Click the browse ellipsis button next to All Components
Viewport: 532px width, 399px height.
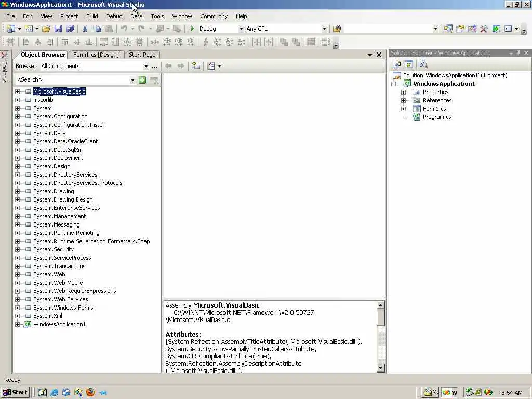(x=154, y=66)
